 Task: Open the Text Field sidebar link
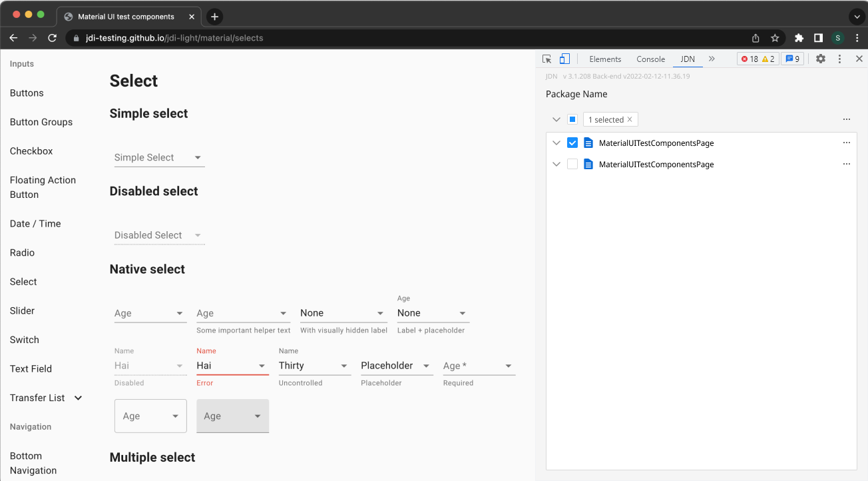(31, 369)
